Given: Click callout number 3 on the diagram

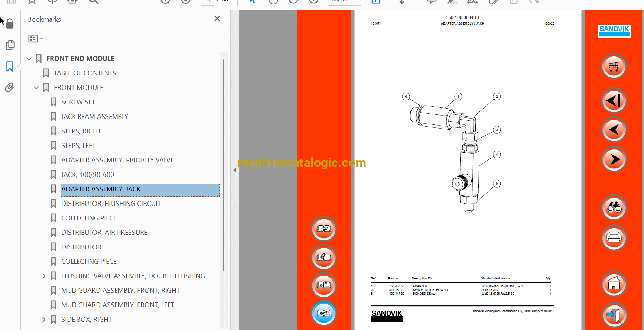Looking at the screenshot, I should 497,130.
